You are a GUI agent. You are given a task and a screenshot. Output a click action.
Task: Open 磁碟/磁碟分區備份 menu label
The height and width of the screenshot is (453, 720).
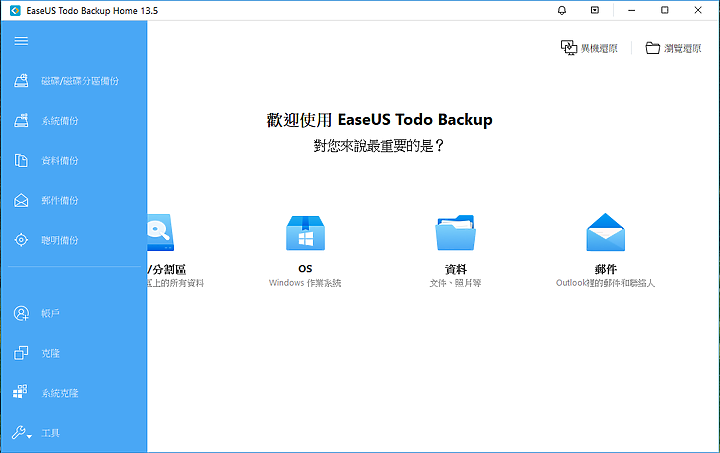tap(80, 81)
